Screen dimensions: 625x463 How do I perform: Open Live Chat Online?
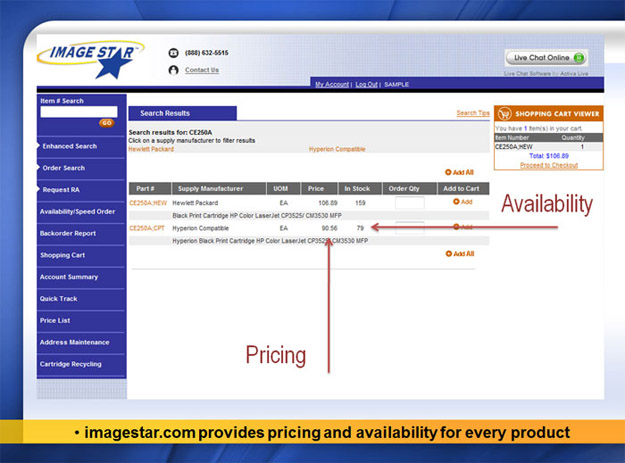point(545,58)
